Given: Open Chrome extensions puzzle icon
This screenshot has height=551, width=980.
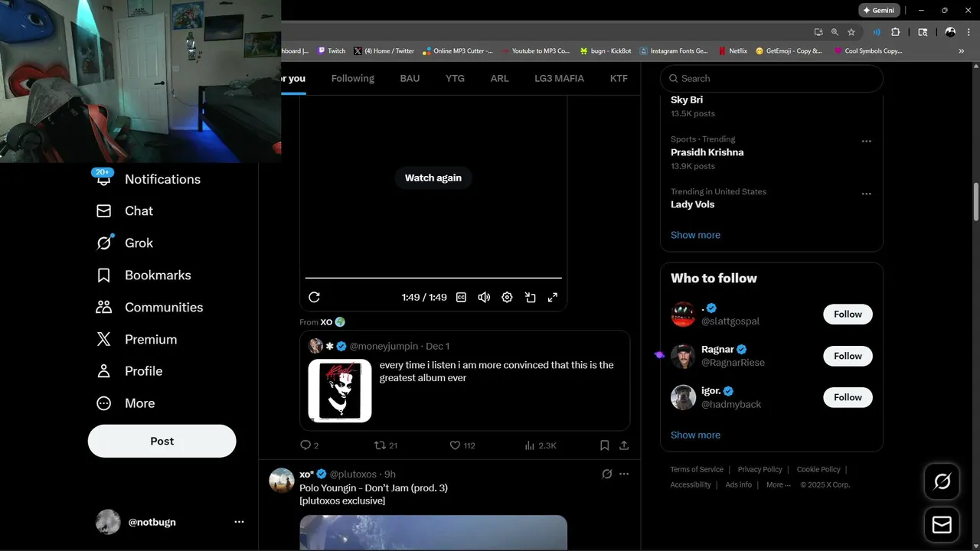Looking at the screenshot, I should pos(896,32).
